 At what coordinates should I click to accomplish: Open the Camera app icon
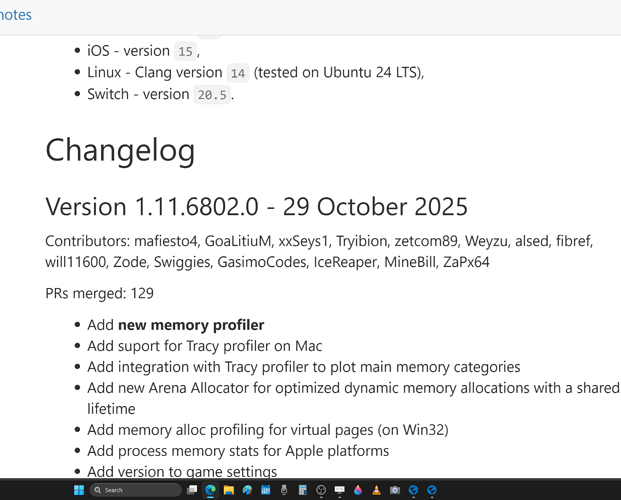point(395,490)
